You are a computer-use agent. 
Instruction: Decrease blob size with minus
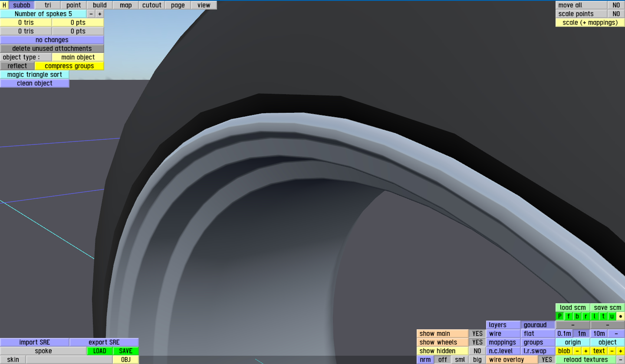577,351
